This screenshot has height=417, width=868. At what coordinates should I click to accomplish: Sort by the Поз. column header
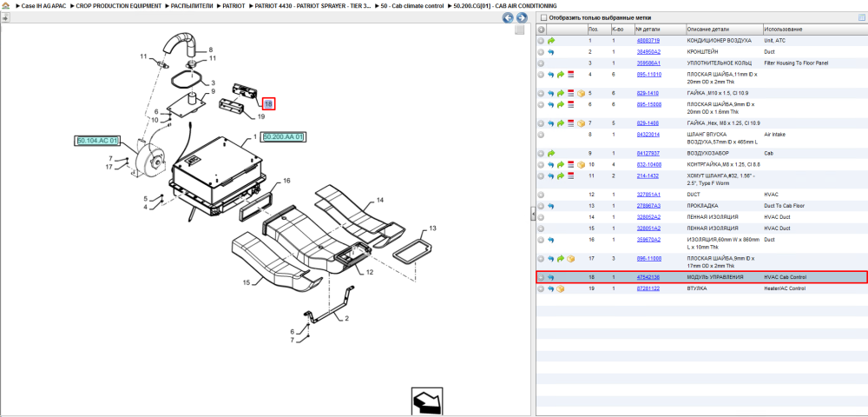[x=594, y=30]
